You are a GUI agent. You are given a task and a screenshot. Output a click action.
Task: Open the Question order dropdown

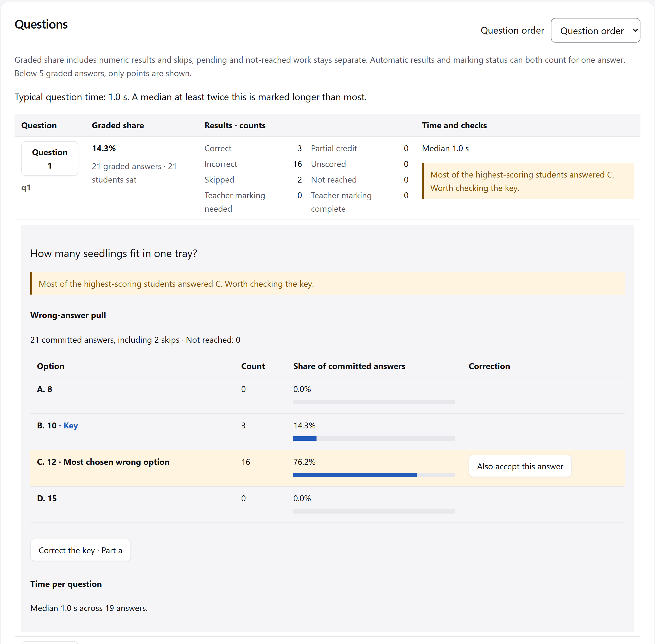pos(595,31)
